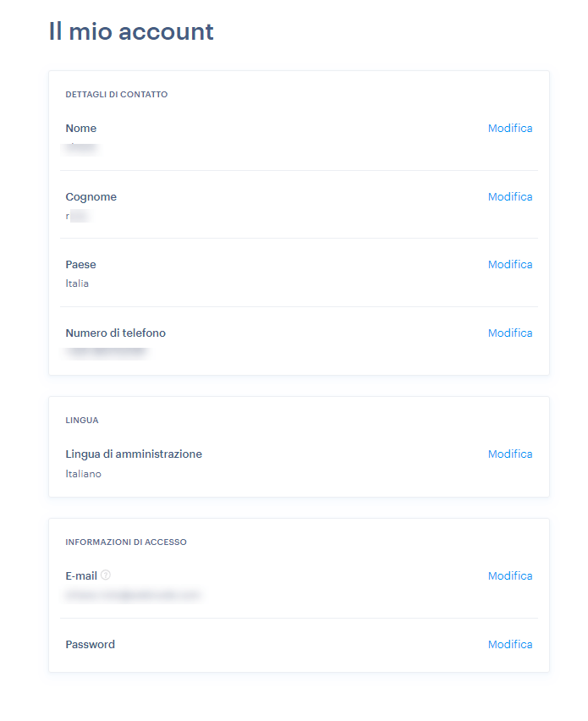588x721 pixels.
Task: Modify Lingua di amministrazione setting
Action: [x=510, y=454]
